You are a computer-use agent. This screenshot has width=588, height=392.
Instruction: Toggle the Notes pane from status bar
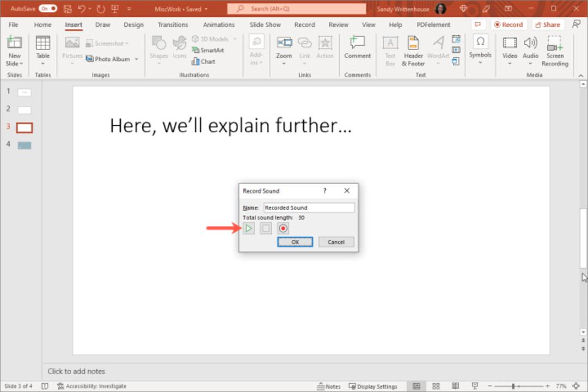(x=329, y=386)
